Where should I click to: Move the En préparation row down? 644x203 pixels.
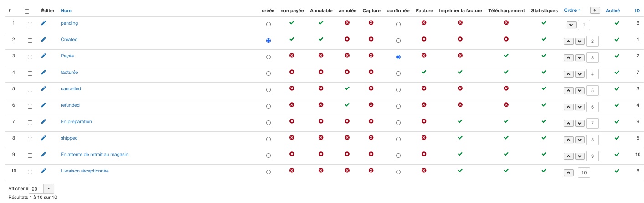pyautogui.click(x=579, y=124)
